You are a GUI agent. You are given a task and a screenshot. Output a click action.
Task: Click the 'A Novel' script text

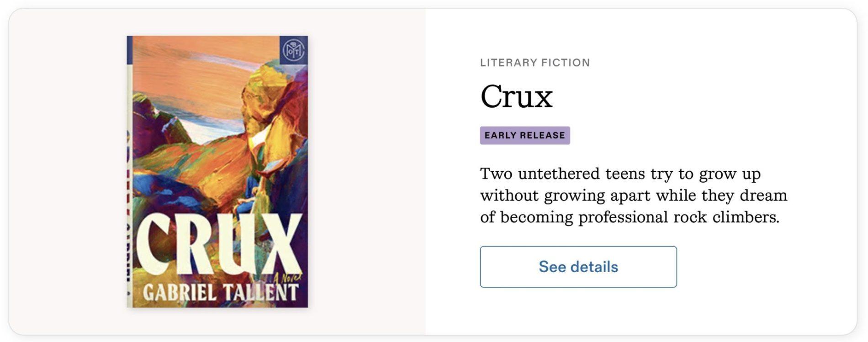click(288, 277)
